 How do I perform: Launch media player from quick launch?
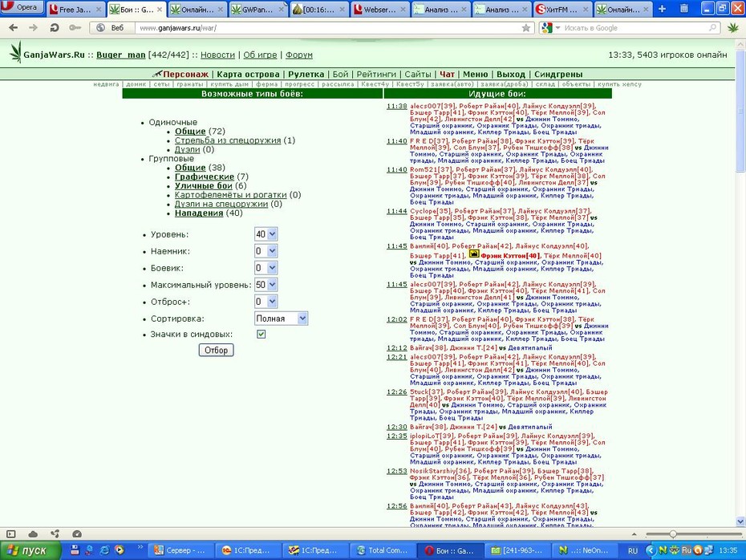click(119, 550)
